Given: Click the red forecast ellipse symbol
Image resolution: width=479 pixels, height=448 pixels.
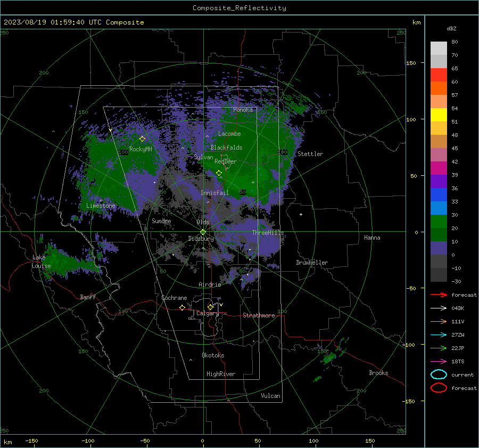Looking at the screenshot, I should pyautogui.click(x=439, y=388).
